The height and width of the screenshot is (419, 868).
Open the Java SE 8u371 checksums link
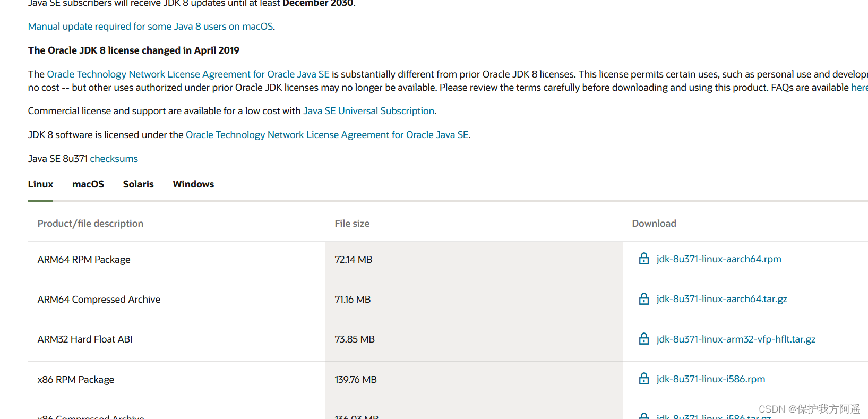114,159
